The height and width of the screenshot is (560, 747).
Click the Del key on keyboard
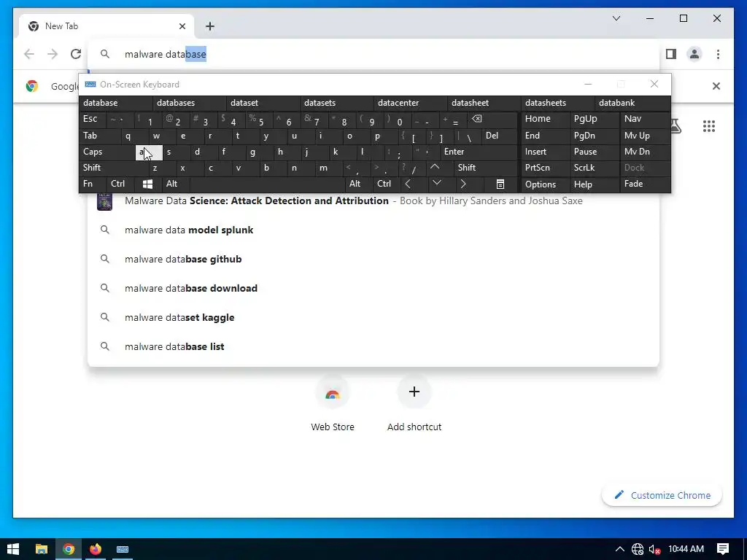pos(500,136)
